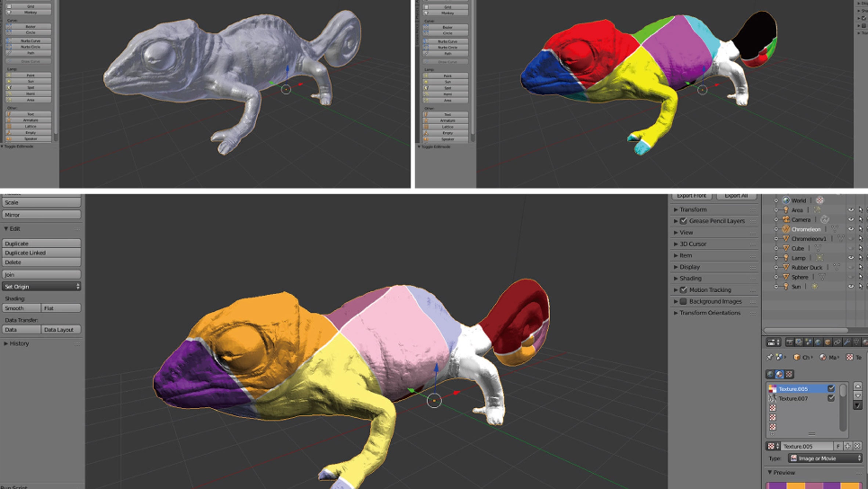The width and height of the screenshot is (868, 489).
Task: Uncheck Grease Pencil Layers checkbox
Action: click(683, 221)
